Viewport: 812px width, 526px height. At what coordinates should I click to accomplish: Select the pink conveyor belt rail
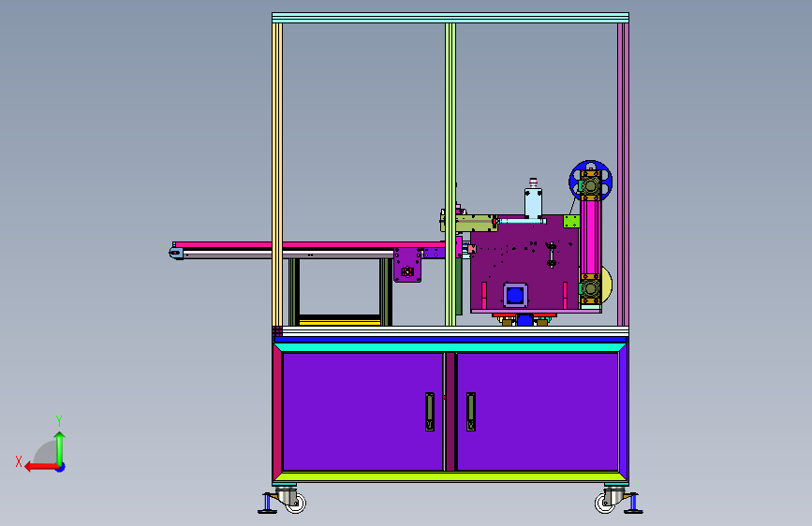click(x=310, y=244)
